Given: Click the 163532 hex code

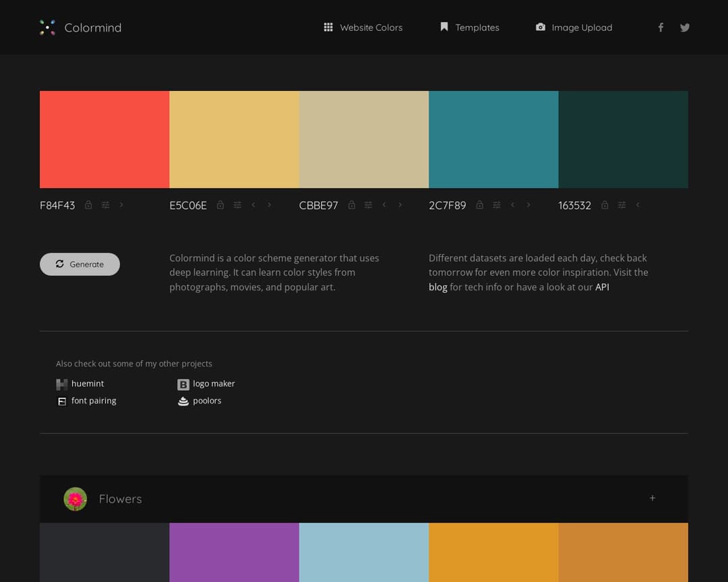Looking at the screenshot, I should tap(575, 205).
